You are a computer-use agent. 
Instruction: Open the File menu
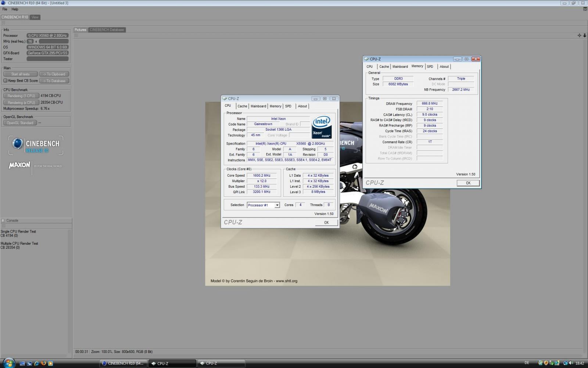[5, 9]
